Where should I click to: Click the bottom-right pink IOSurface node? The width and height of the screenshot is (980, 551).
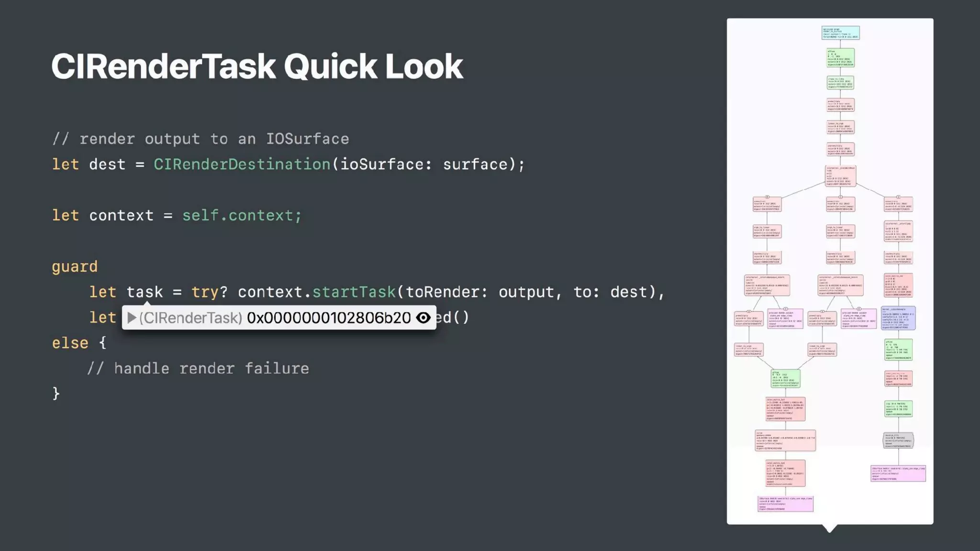click(898, 473)
